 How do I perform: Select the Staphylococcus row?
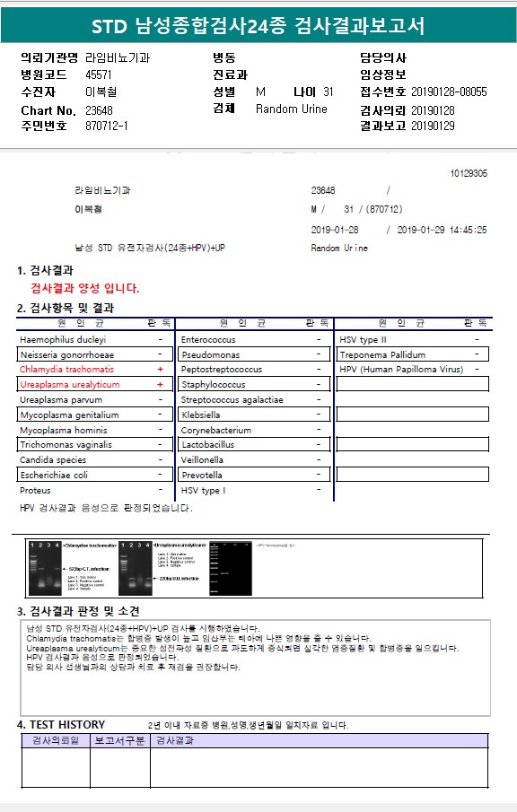pyautogui.click(x=254, y=384)
